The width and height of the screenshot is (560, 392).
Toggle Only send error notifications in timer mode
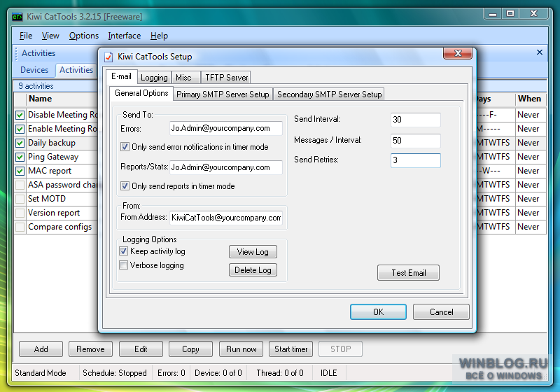pyautogui.click(x=125, y=147)
